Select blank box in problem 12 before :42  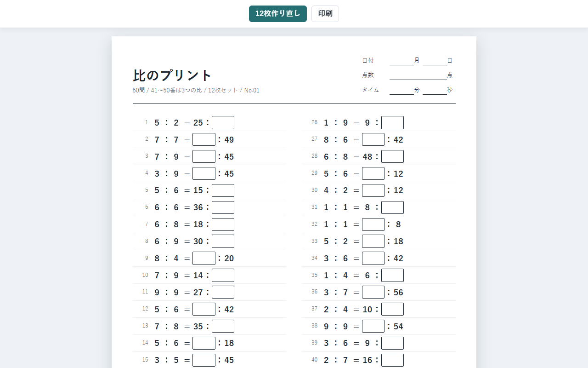tap(204, 309)
